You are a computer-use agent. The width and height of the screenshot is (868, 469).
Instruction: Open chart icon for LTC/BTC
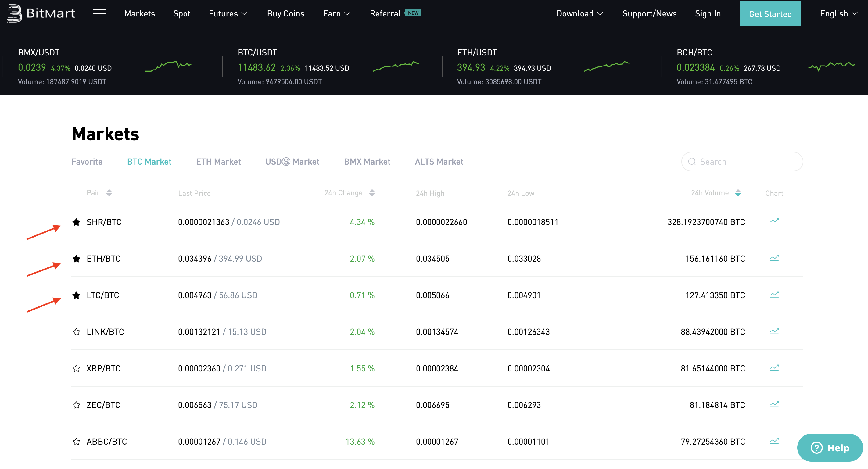pyautogui.click(x=774, y=295)
